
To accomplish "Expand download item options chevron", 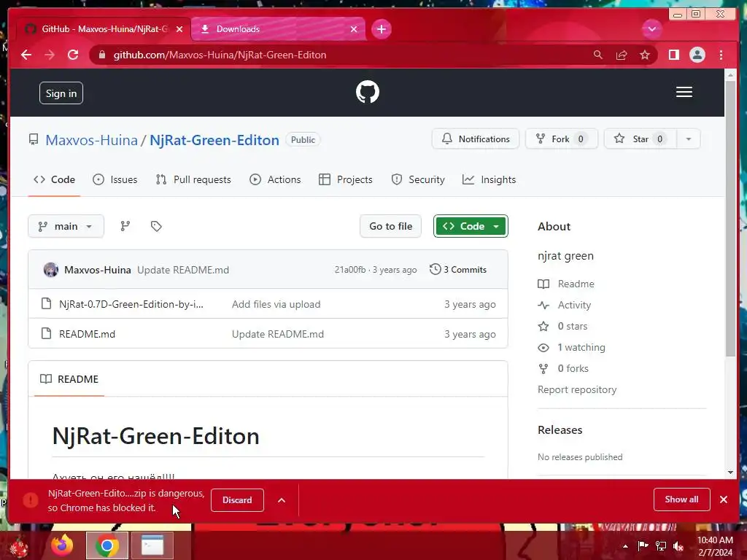I will click(282, 500).
